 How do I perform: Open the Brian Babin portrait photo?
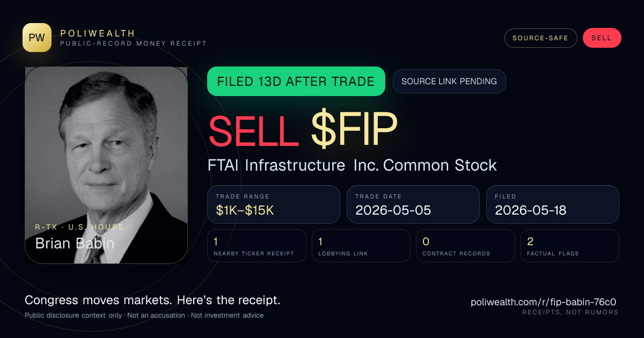[106, 165]
